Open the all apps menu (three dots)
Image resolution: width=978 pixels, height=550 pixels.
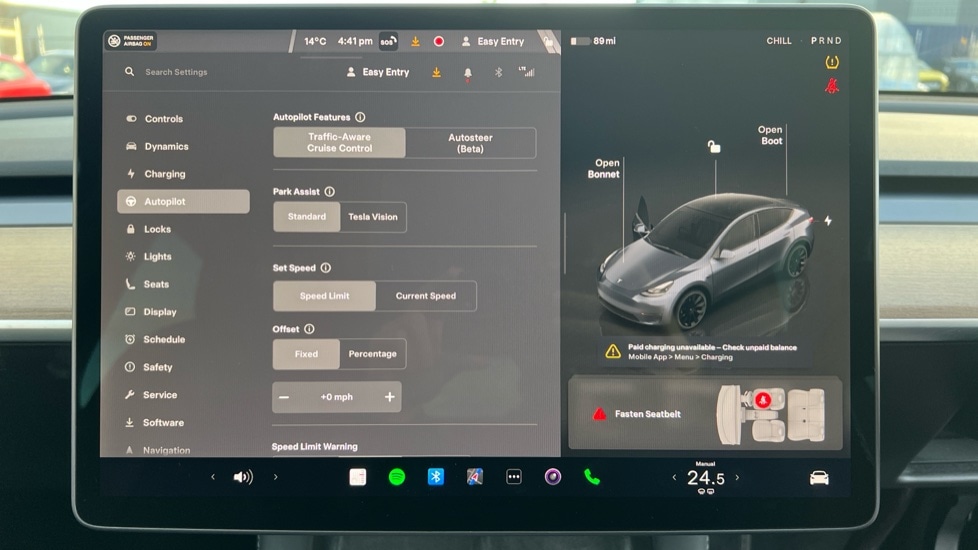[x=514, y=477]
